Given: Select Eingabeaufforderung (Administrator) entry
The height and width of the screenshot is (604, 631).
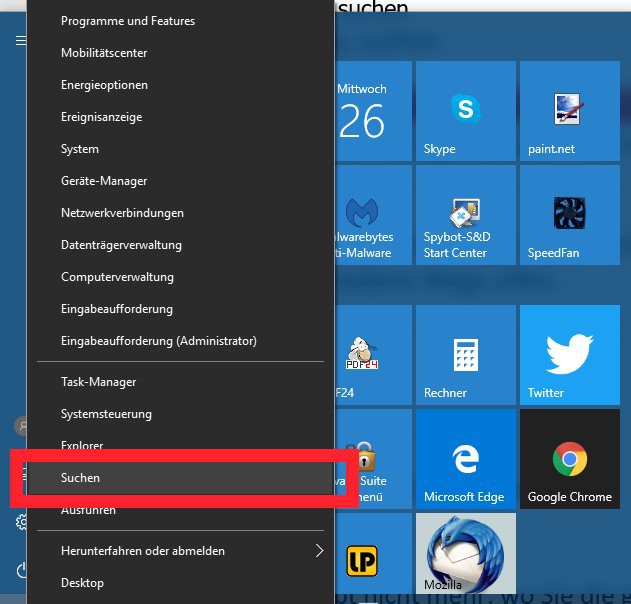Looking at the screenshot, I should 158,341.
